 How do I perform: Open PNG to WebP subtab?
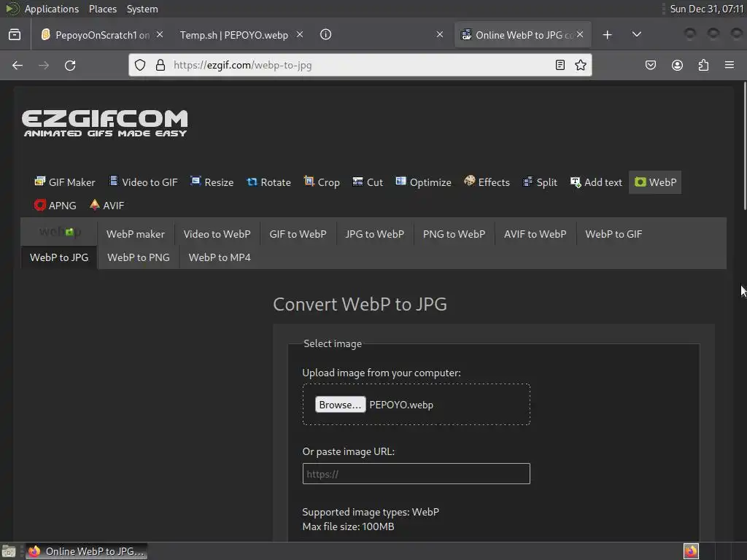point(454,234)
